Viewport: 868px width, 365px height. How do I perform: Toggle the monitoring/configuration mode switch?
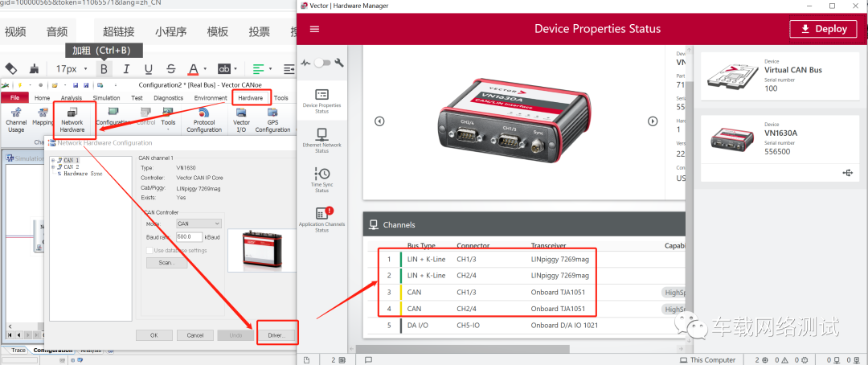click(x=321, y=64)
